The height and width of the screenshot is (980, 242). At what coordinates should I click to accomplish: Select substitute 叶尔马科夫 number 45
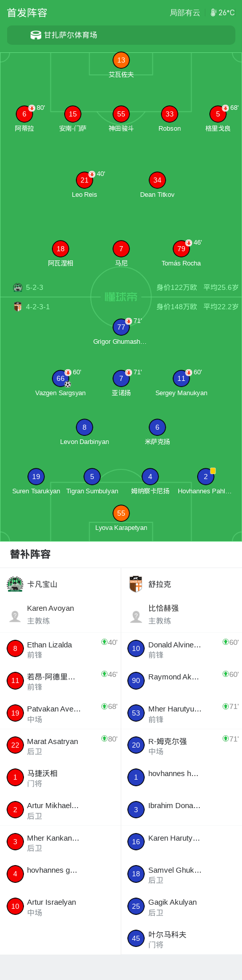(181, 939)
